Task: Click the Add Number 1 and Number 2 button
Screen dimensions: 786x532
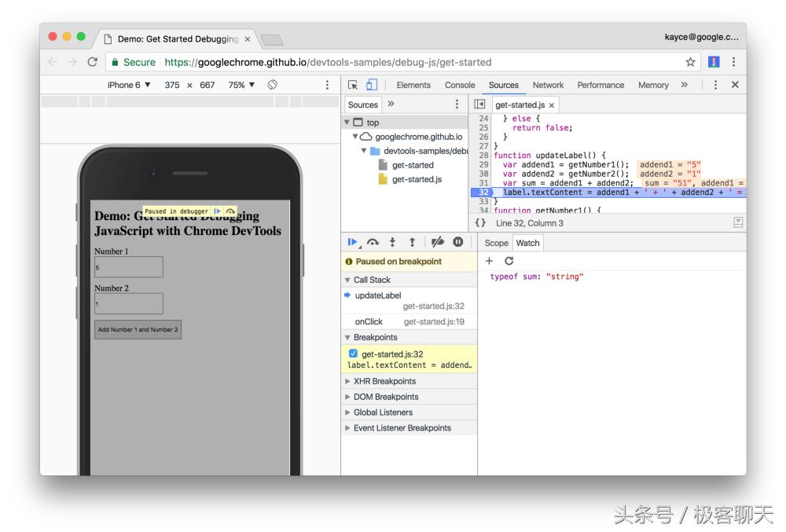Action: (138, 328)
